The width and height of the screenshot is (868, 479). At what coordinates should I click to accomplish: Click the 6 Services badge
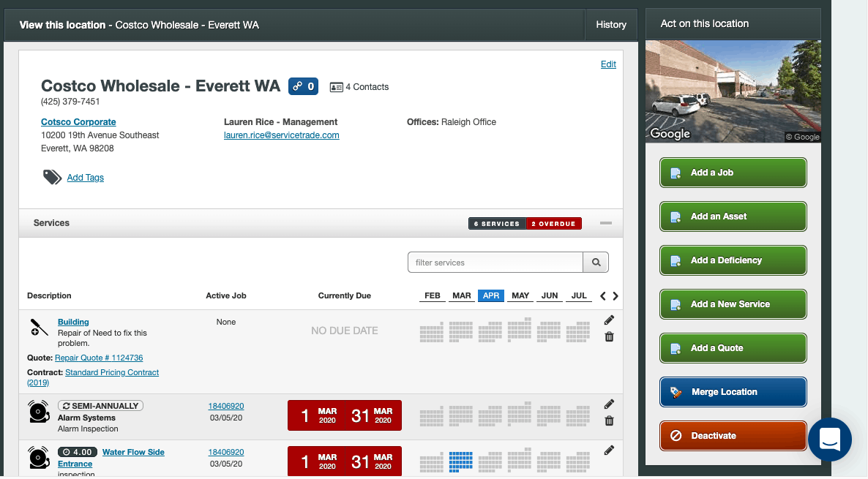pos(497,224)
